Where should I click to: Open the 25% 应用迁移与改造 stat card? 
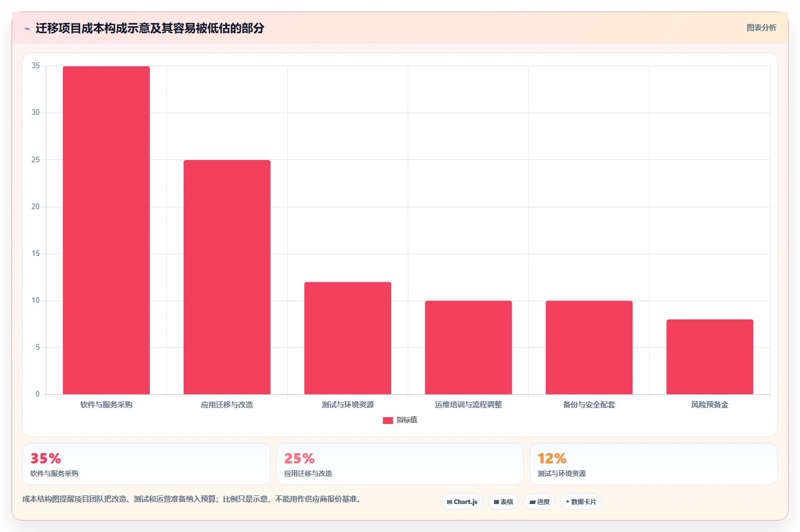point(400,464)
